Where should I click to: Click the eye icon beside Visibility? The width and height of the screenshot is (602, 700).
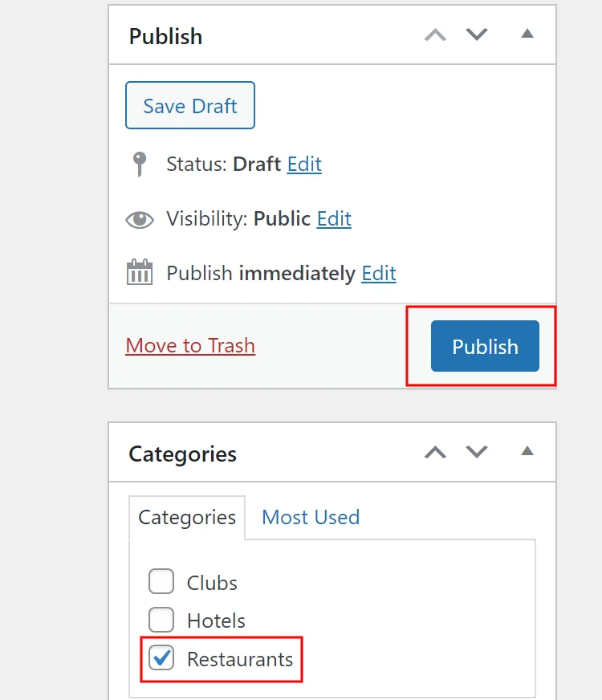click(x=139, y=218)
